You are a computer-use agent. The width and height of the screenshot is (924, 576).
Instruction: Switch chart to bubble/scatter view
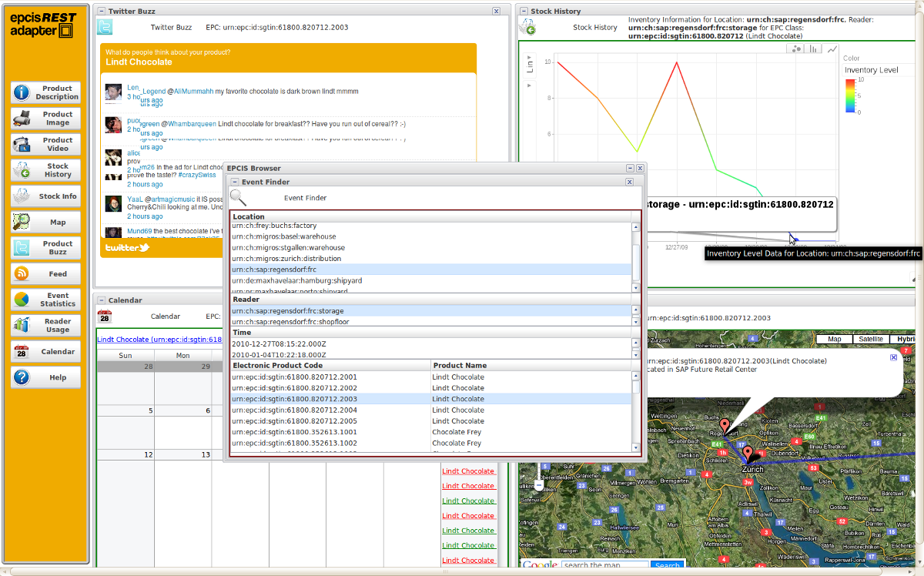pyautogui.click(x=796, y=49)
